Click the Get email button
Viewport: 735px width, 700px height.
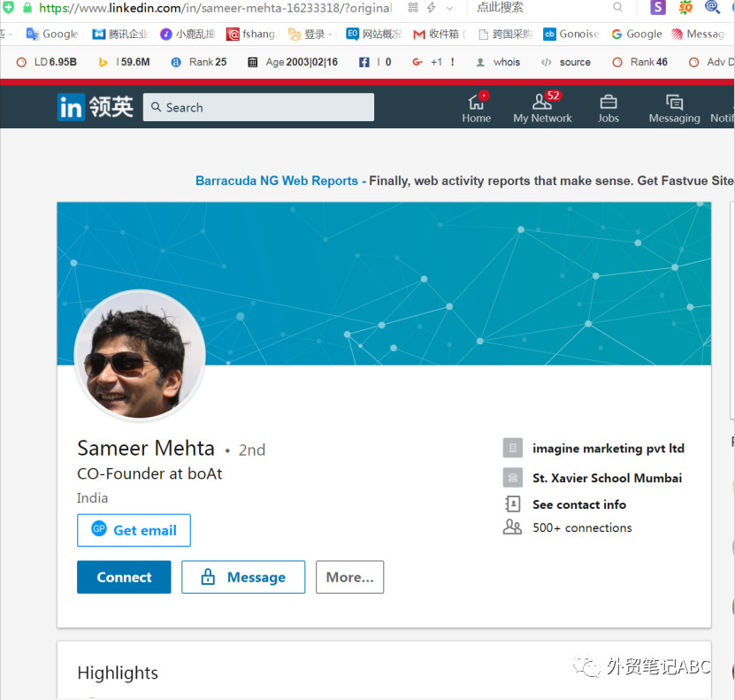[134, 530]
